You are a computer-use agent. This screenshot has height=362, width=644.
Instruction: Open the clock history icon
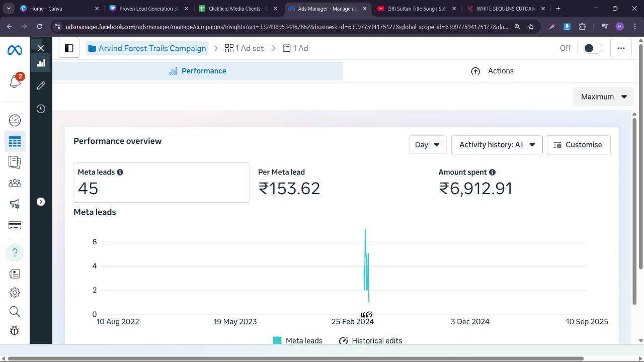coord(41,109)
